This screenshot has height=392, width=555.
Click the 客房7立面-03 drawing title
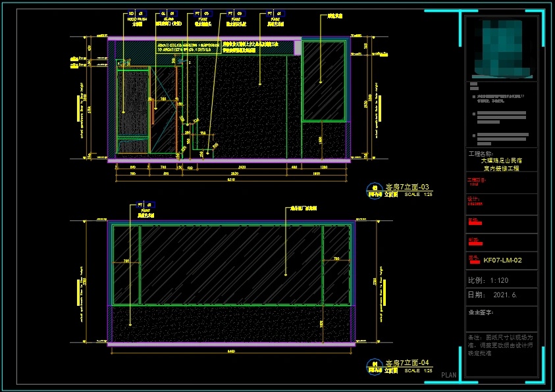point(407,187)
